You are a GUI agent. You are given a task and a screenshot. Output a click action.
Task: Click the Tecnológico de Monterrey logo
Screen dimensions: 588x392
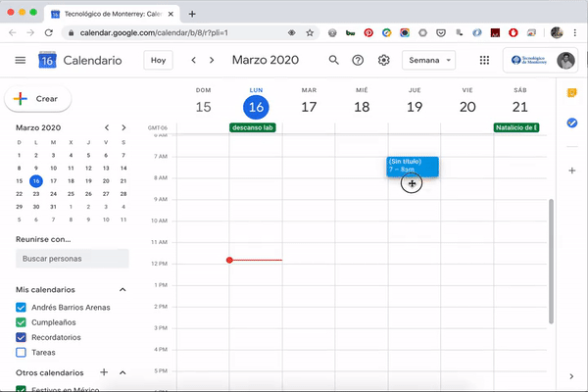pyautogui.click(x=529, y=60)
